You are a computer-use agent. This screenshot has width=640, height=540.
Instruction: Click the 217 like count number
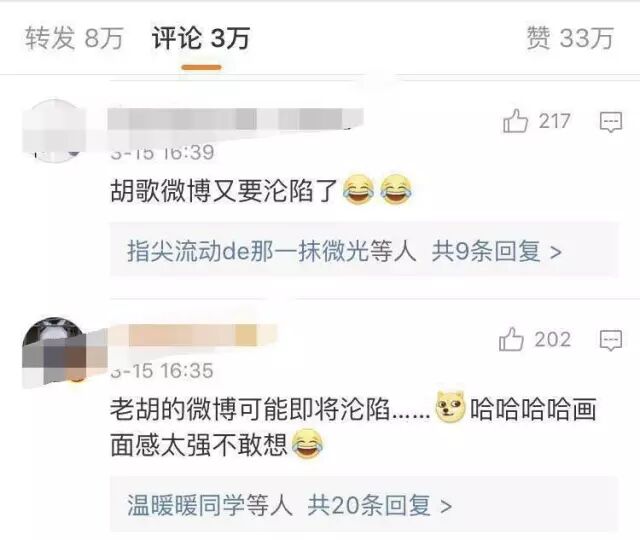[x=554, y=121]
